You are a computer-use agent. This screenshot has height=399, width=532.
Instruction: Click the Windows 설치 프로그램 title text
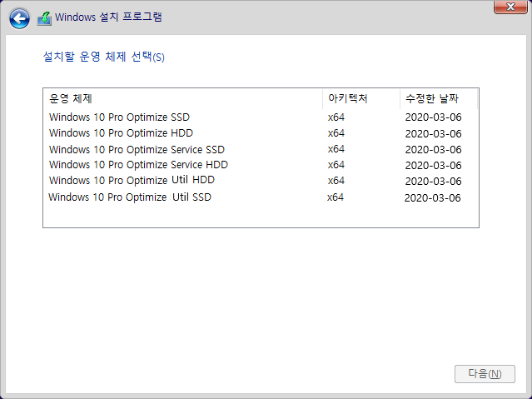108,17
